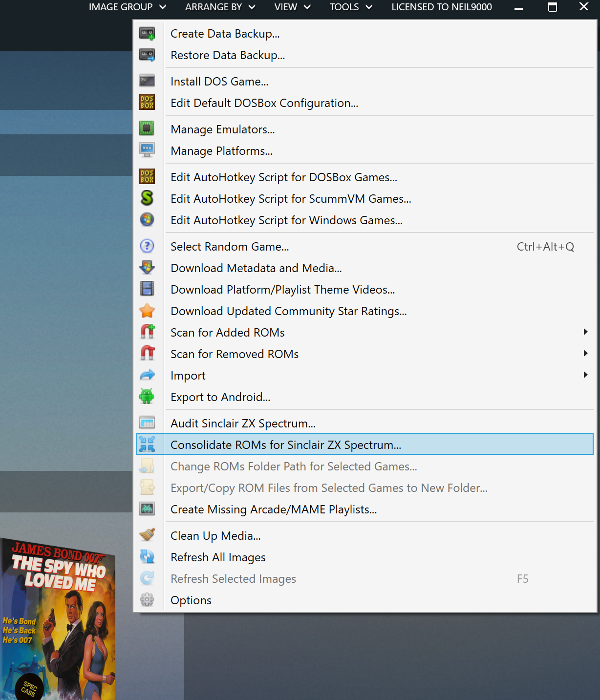The height and width of the screenshot is (700, 600).
Task: Expand the Scan for Removed ROMs submenu arrow
Action: pos(585,354)
